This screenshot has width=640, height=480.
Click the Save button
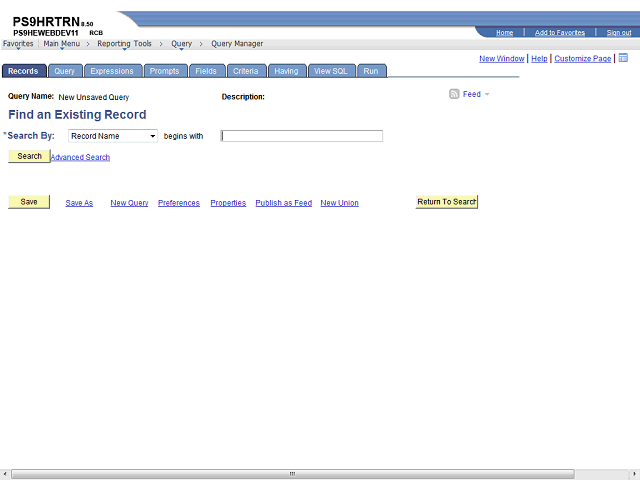click(29, 202)
